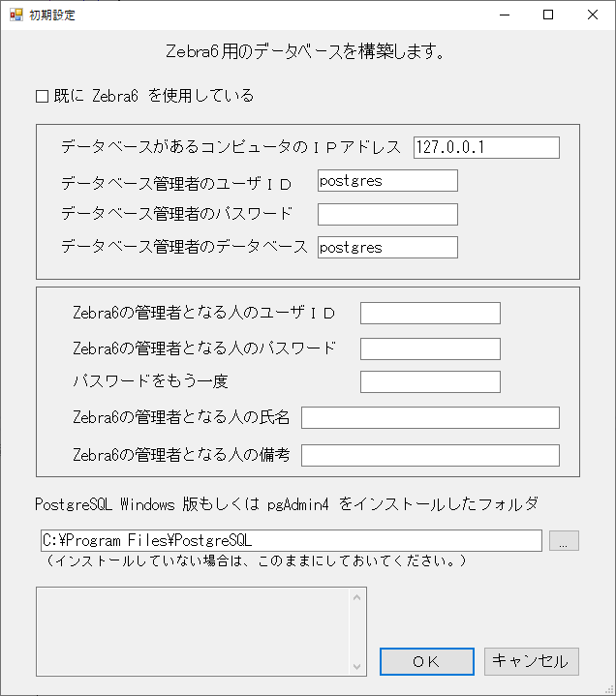Click the Zebra6 admin 氏名 name field
The image size is (616, 696).
(430, 417)
